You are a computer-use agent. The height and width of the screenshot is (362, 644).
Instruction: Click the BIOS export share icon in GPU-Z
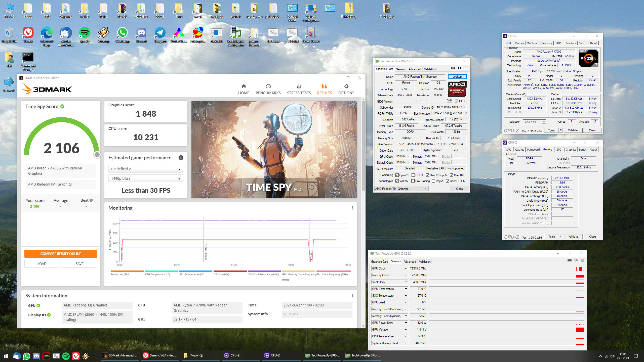click(449, 101)
